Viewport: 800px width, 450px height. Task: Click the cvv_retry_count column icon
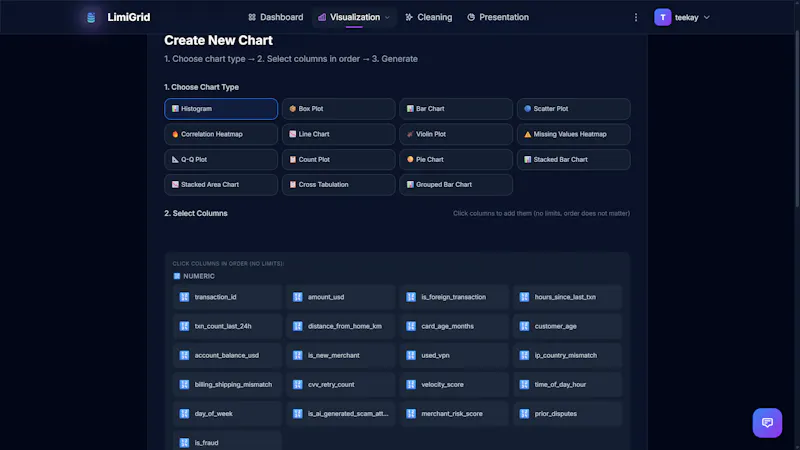[297, 385]
